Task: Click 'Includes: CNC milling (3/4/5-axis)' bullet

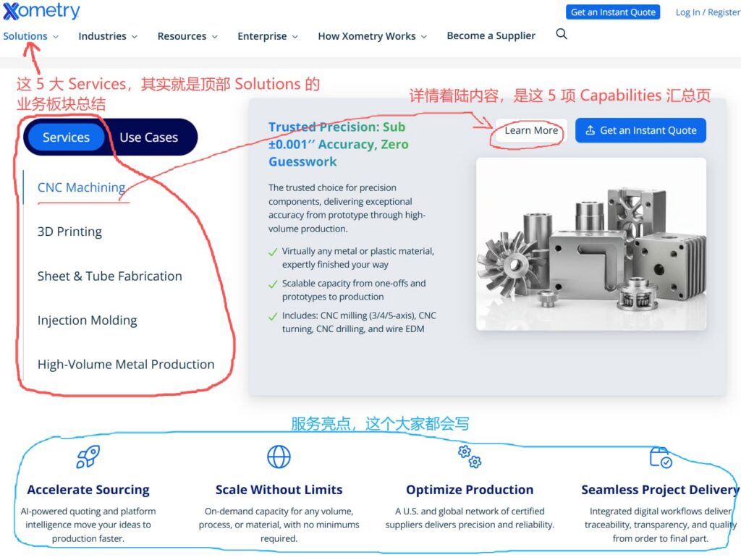Action: click(x=359, y=322)
